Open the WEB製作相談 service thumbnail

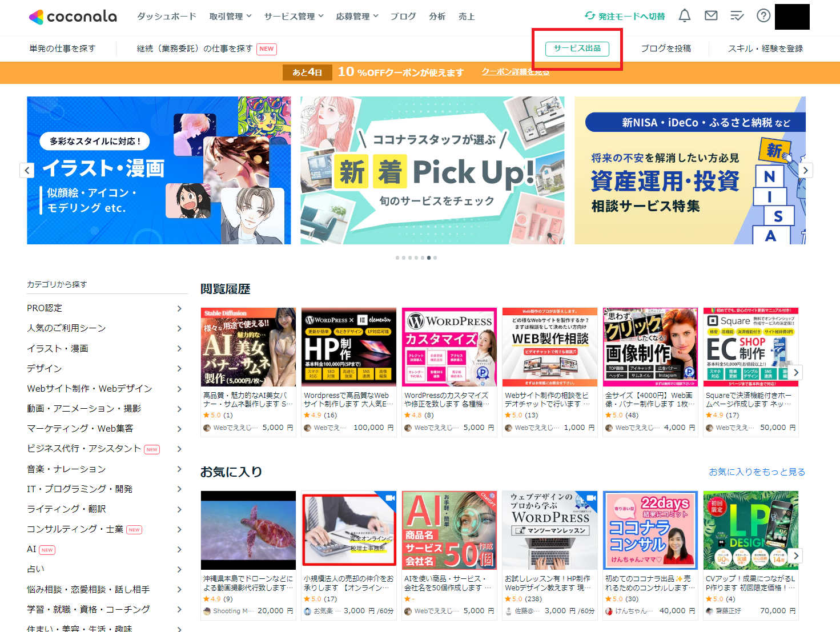point(550,347)
